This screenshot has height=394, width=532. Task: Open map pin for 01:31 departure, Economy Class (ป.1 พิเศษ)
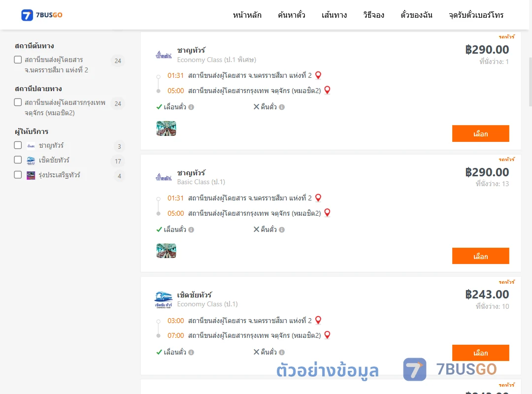pos(318,75)
